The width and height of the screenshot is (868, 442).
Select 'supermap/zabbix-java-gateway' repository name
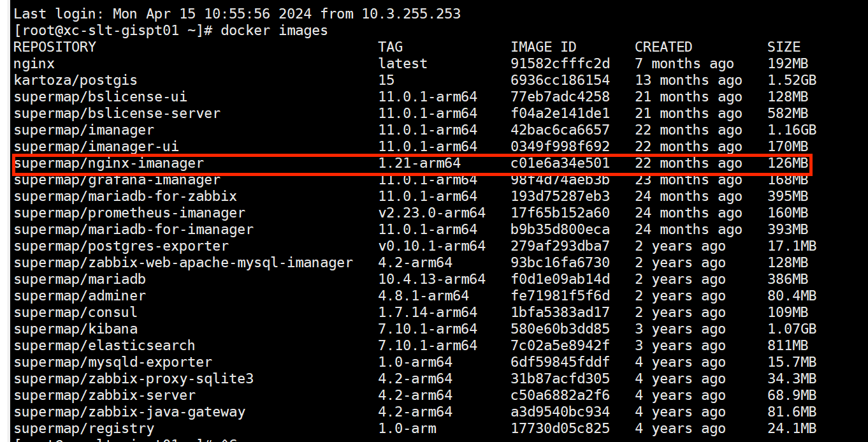coord(129,412)
